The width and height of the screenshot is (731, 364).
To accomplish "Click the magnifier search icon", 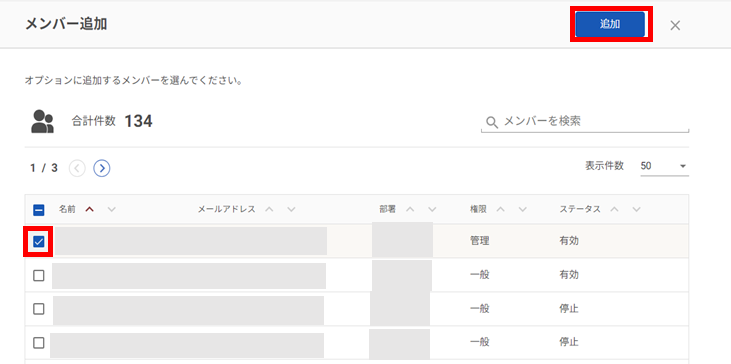I will (492, 123).
